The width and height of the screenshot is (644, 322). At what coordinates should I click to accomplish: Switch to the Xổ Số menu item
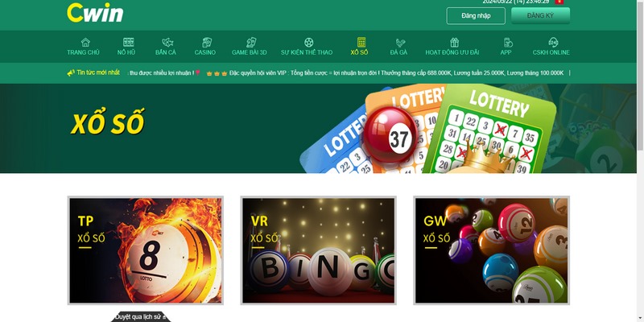point(361,46)
